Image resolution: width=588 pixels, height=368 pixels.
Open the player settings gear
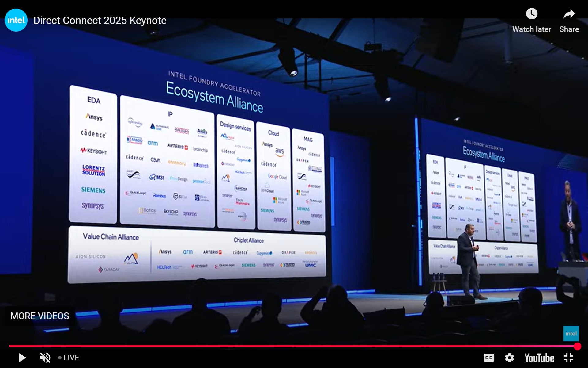click(509, 358)
